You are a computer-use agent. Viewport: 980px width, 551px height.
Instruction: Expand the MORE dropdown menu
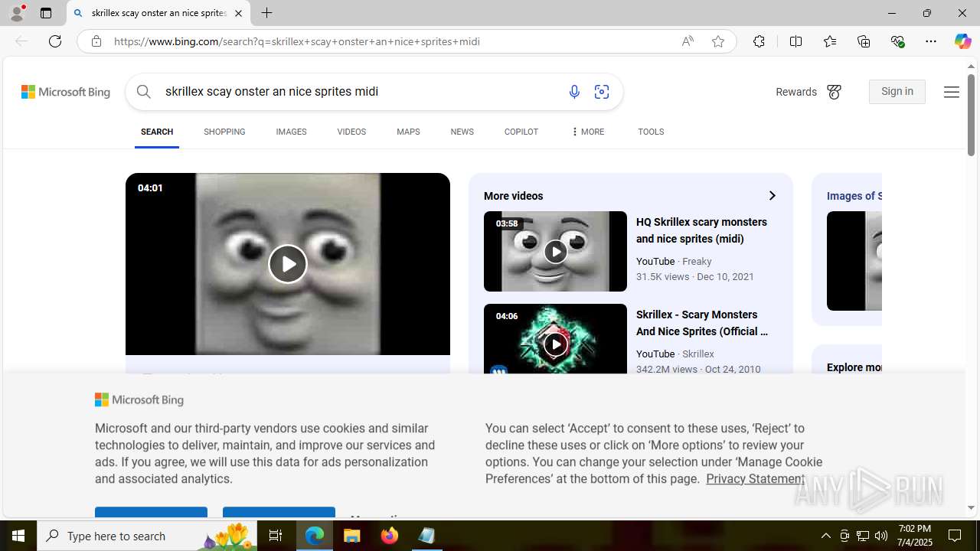[x=587, y=132]
